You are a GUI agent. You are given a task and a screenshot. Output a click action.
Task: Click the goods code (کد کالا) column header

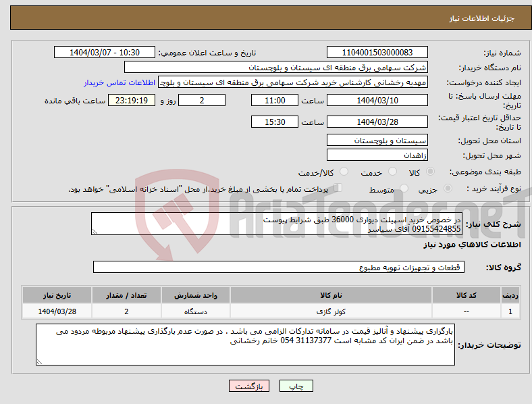point(467,295)
